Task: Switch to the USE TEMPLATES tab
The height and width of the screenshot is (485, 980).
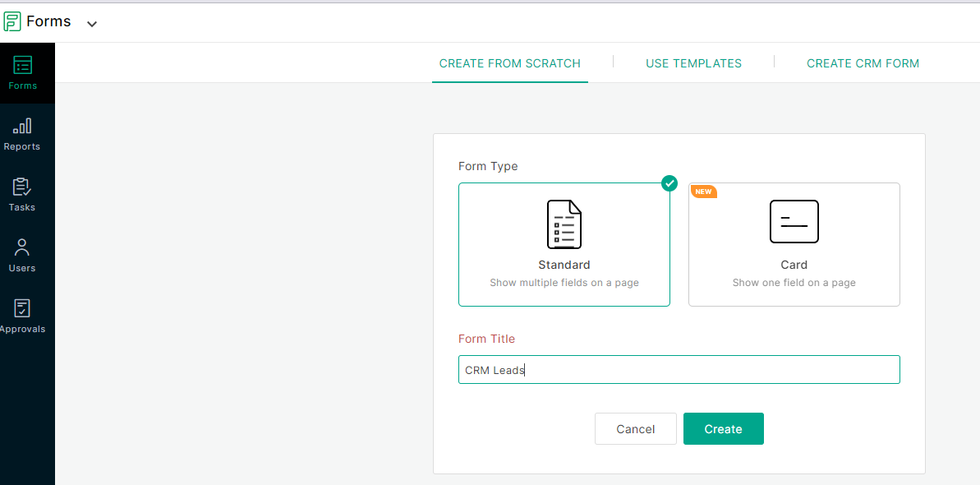Action: pyautogui.click(x=693, y=62)
